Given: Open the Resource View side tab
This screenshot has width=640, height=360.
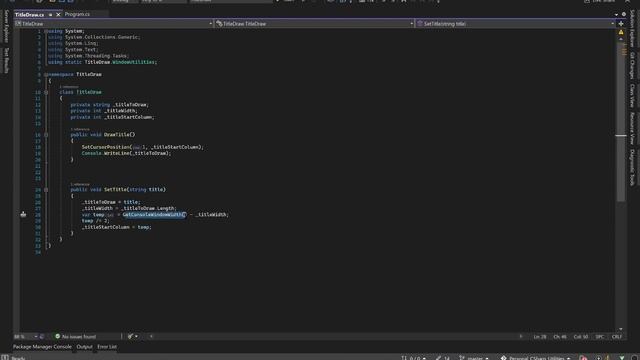Looking at the screenshot, I should pos(632,129).
